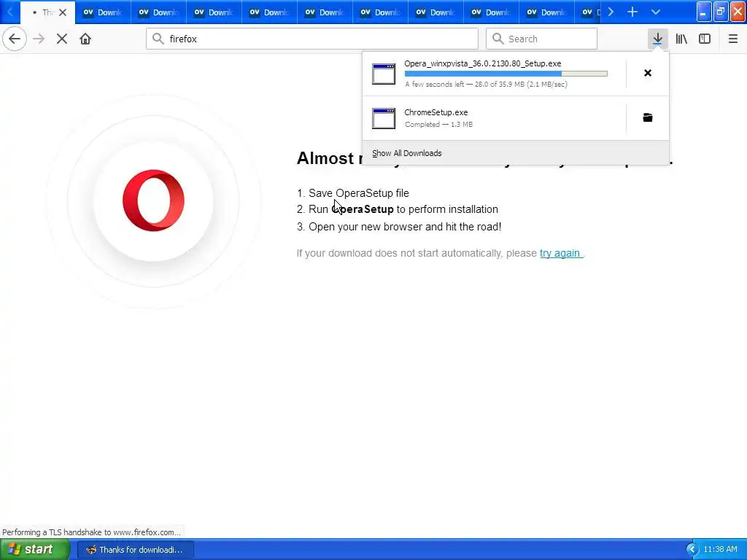Click 'Thanks for downloadi...' taskbar button
Image resolution: width=747 pixels, height=560 pixels.
click(x=135, y=550)
